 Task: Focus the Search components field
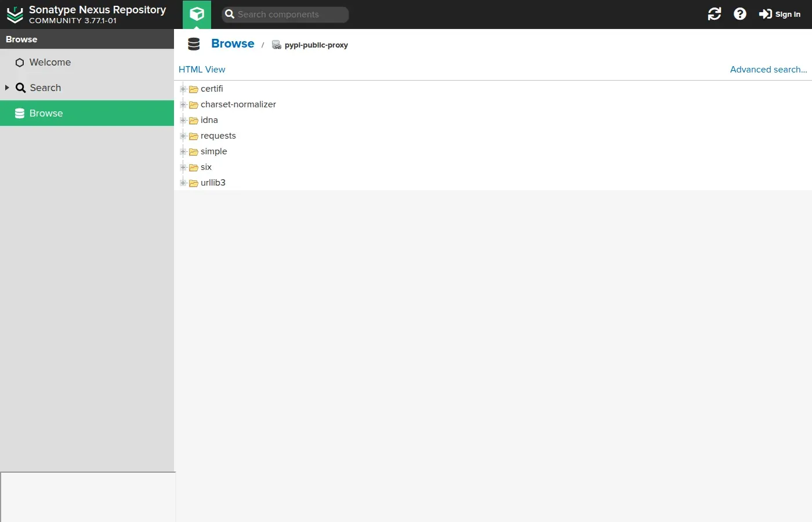(x=285, y=14)
